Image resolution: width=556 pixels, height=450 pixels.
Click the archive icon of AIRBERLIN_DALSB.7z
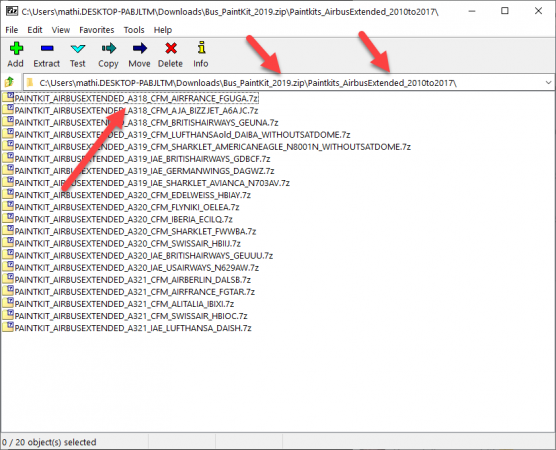coord(8,279)
